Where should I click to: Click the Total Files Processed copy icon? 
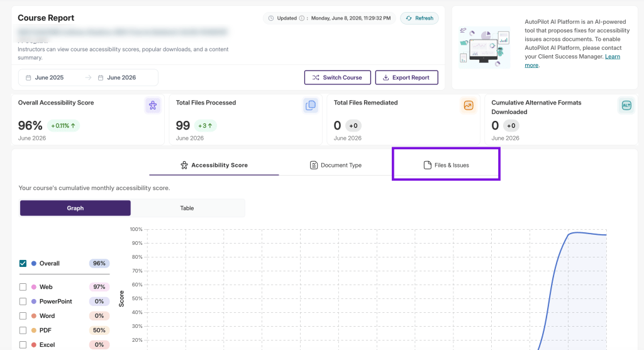(311, 105)
